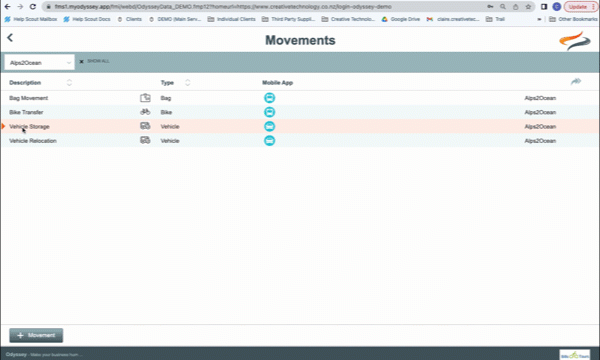600x360 pixels.
Task: Click the double-arrow icon in the header row
Action: coord(576,81)
